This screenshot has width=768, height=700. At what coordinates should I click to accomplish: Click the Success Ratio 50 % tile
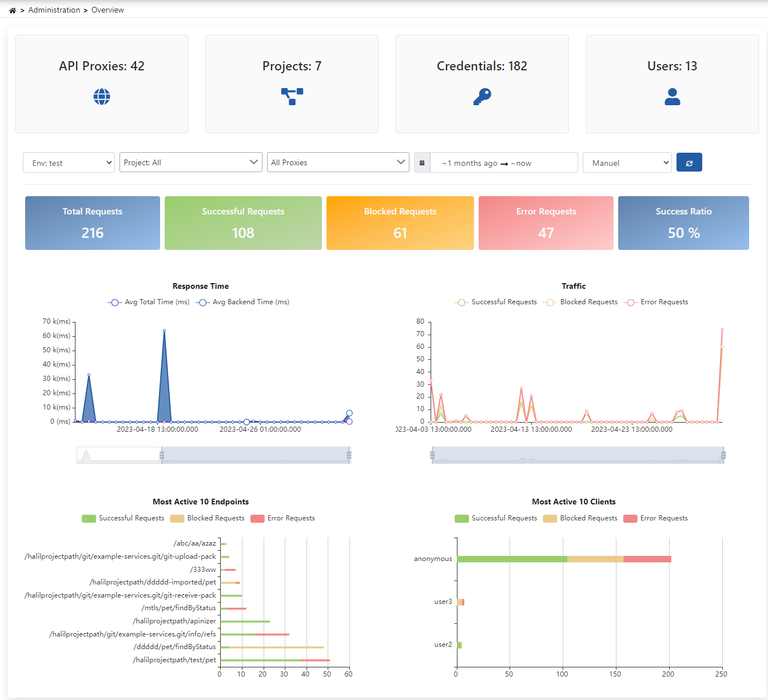(683, 223)
